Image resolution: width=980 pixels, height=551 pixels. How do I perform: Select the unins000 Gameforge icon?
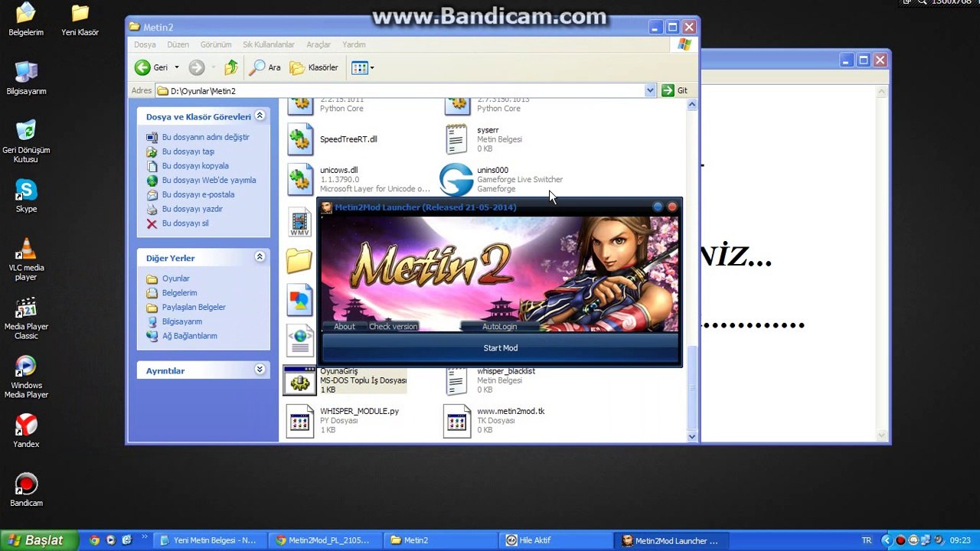pyautogui.click(x=456, y=179)
